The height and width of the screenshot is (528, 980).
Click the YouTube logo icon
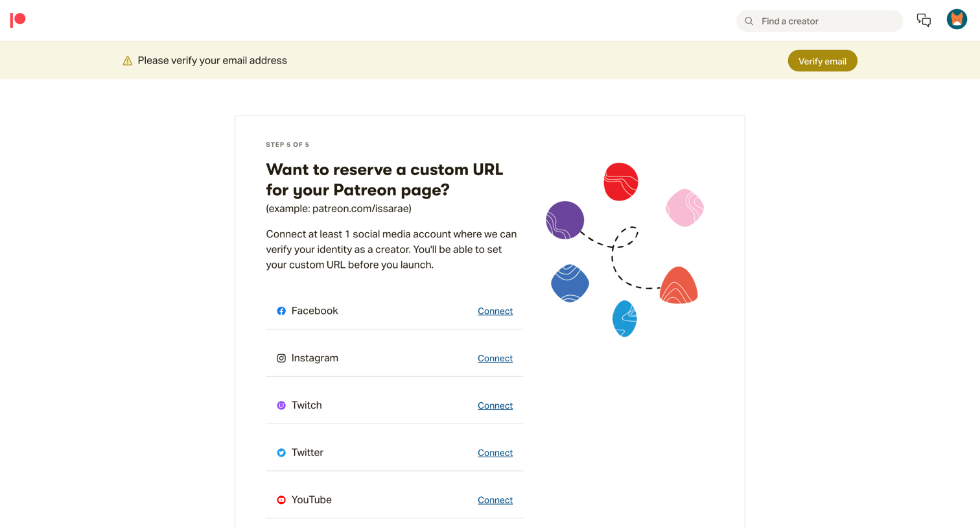tap(281, 500)
